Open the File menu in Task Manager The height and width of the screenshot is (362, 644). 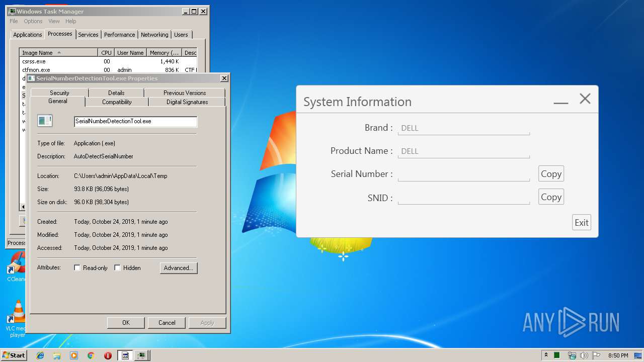[14, 21]
